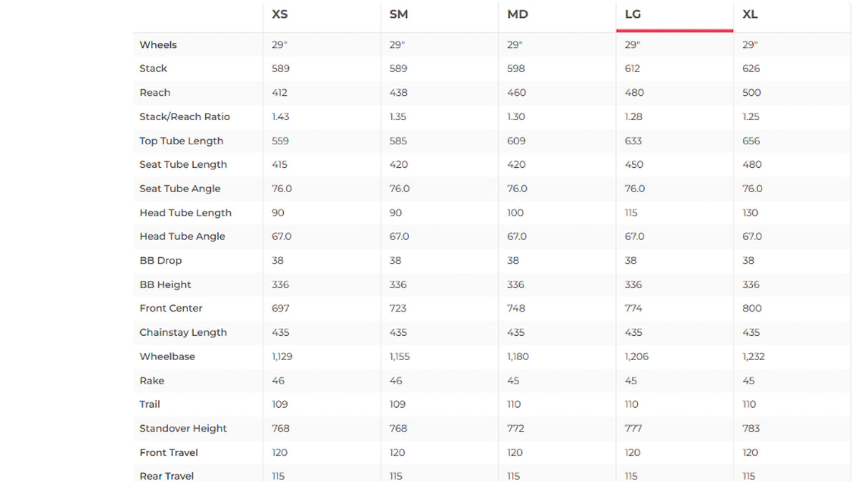Click the Wheels row label
868x488 pixels.
coord(158,44)
